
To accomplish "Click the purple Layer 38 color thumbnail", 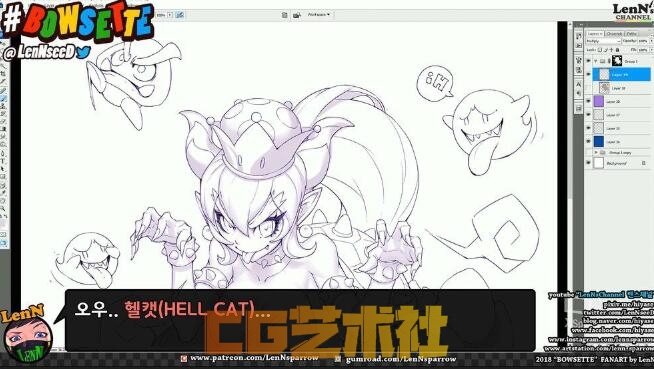I will tap(599, 101).
